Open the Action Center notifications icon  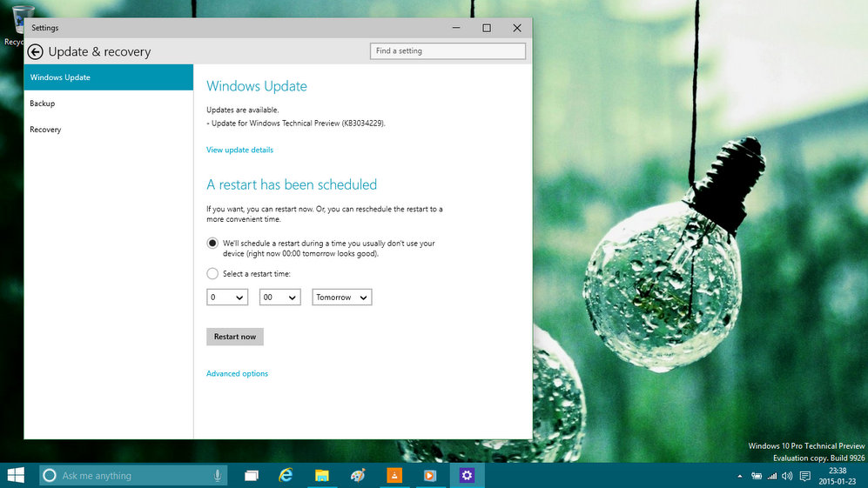tap(804, 476)
